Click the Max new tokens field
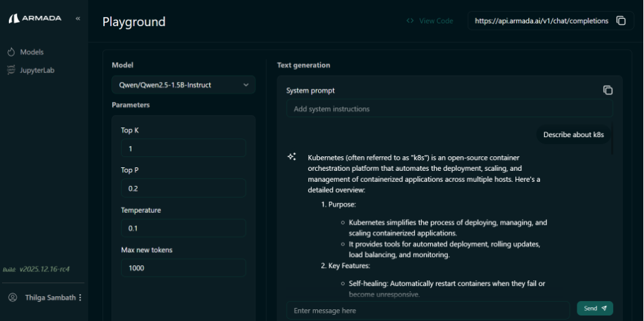Screen dimensions: 644x321 (x=183, y=268)
